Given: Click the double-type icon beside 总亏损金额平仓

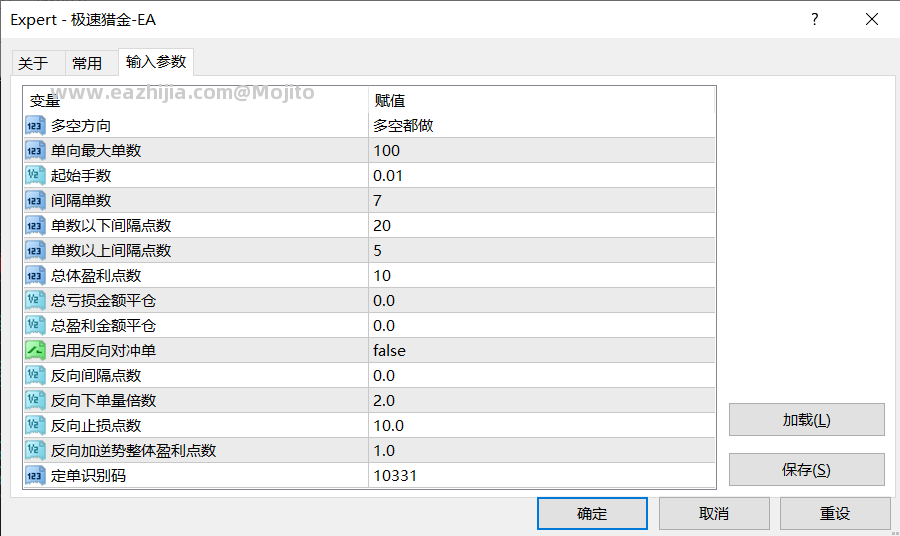Looking at the screenshot, I should (35, 301).
